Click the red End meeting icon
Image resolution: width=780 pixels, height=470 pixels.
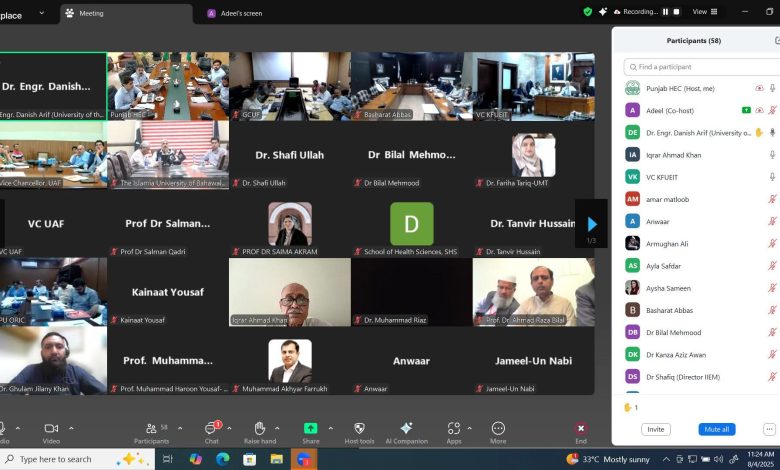[x=581, y=428]
